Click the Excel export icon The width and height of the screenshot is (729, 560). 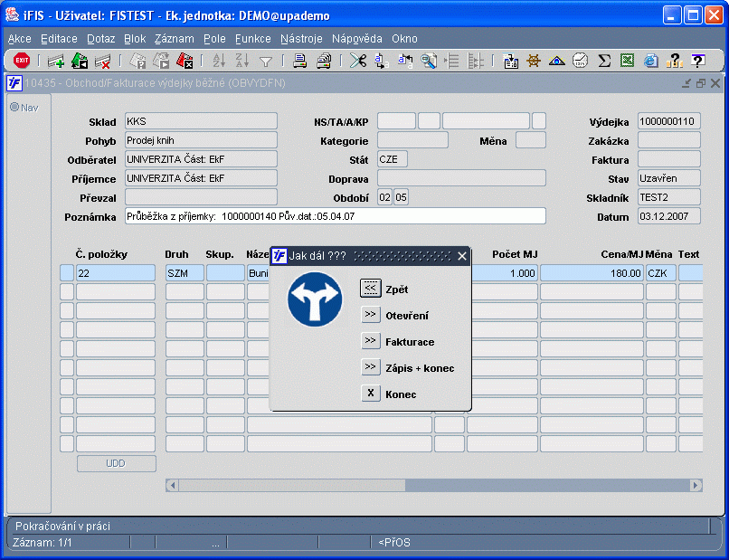coord(627,62)
